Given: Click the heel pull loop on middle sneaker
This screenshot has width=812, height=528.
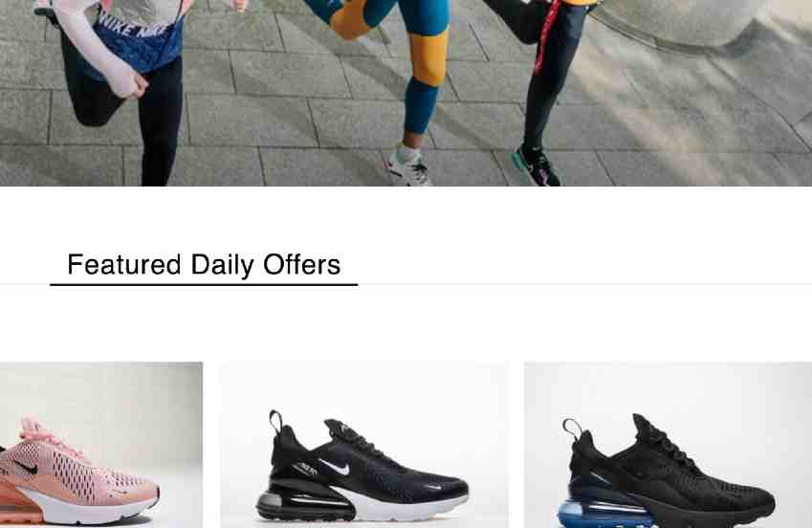Looking at the screenshot, I should (x=275, y=422).
